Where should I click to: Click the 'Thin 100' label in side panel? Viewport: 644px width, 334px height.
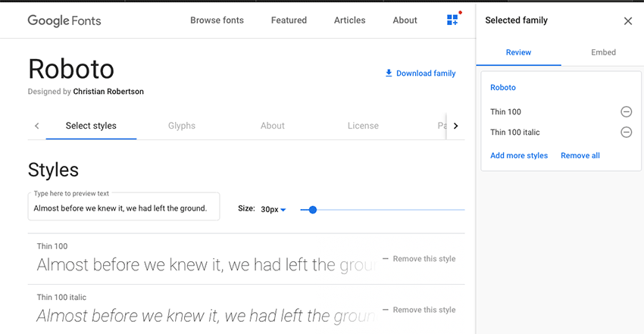coord(505,111)
